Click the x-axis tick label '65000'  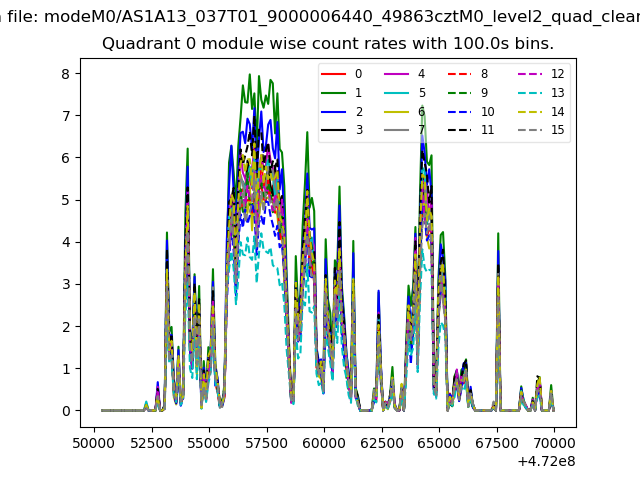tap(439, 443)
